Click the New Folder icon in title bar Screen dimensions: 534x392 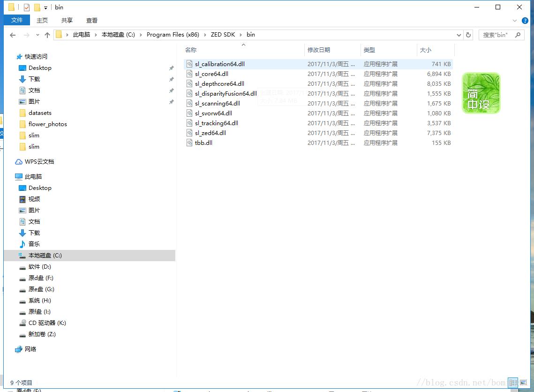tap(37, 7)
